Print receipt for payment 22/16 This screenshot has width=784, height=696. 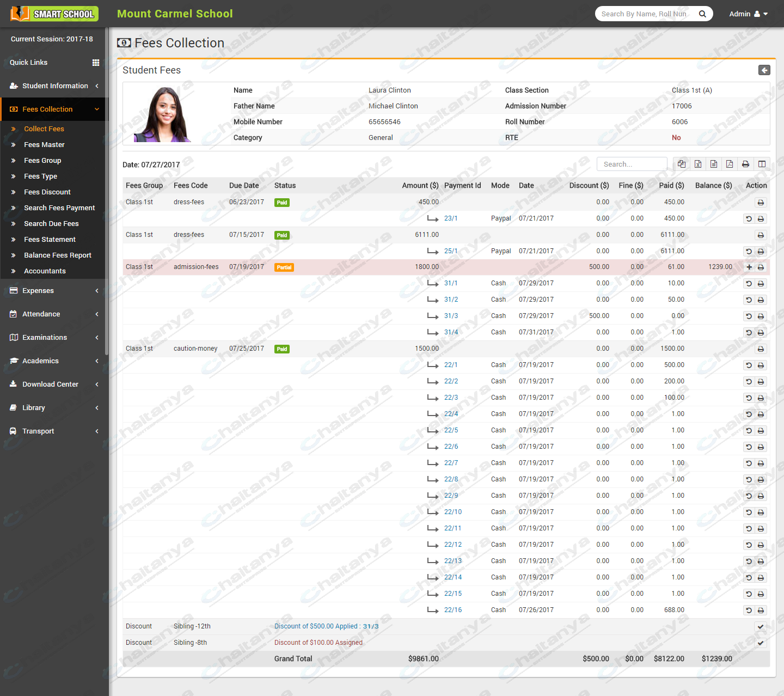(x=761, y=610)
